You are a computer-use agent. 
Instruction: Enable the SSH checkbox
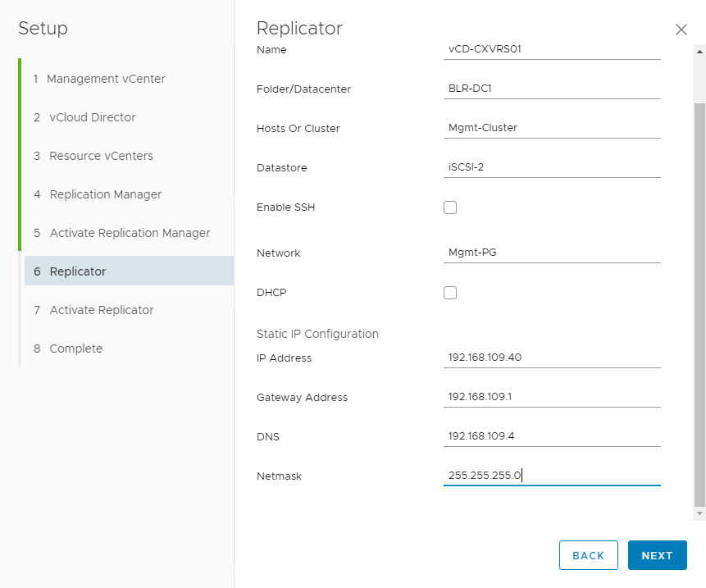(450, 207)
